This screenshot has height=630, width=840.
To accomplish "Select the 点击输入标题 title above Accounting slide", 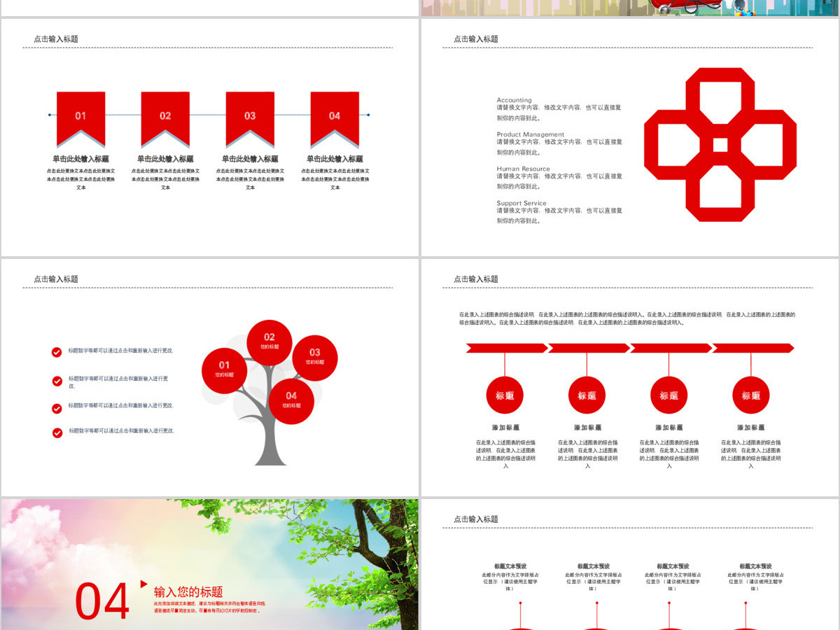I will (476, 39).
